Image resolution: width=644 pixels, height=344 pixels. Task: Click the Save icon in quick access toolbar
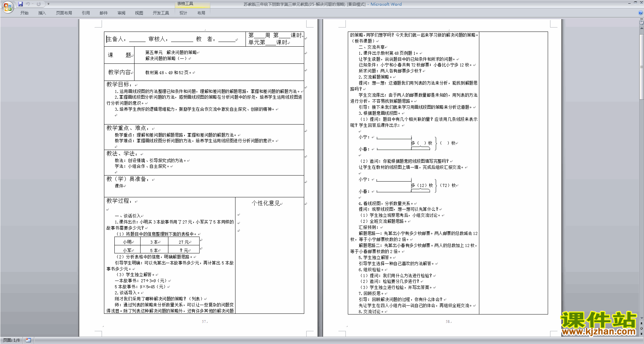pos(20,4)
